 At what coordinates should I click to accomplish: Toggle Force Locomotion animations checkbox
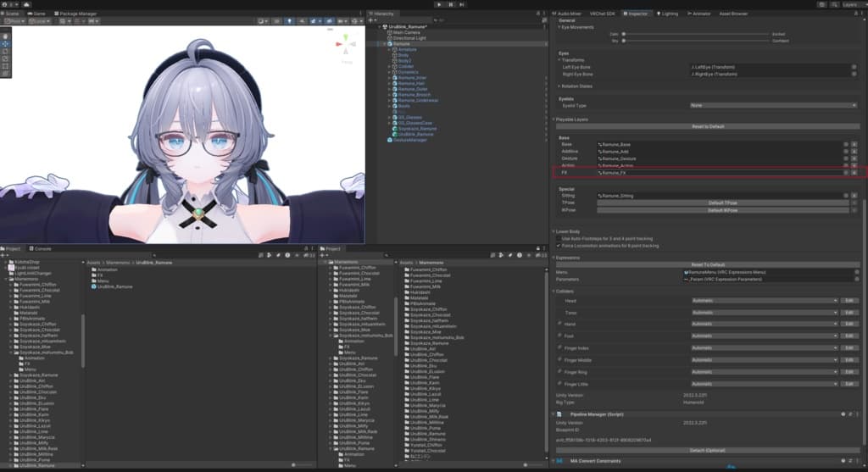click(559, 246)
